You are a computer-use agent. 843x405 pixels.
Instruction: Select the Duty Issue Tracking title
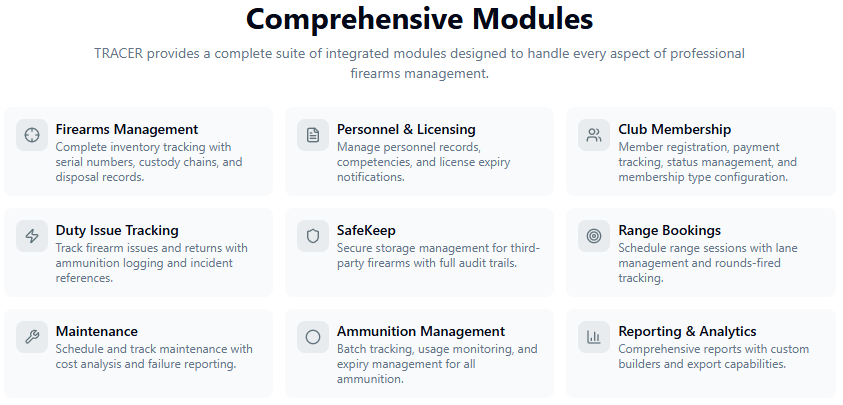point(117,230)
